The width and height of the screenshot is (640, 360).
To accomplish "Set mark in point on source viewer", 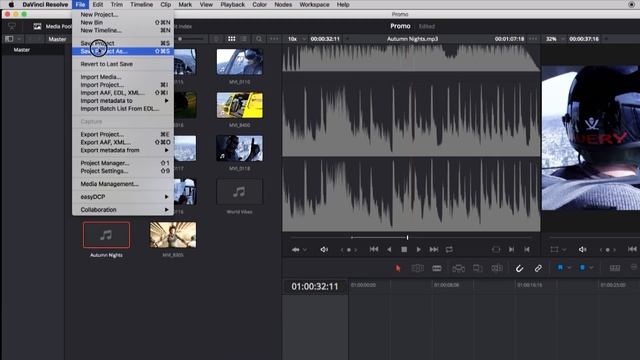I will click(x=511, y=249).
